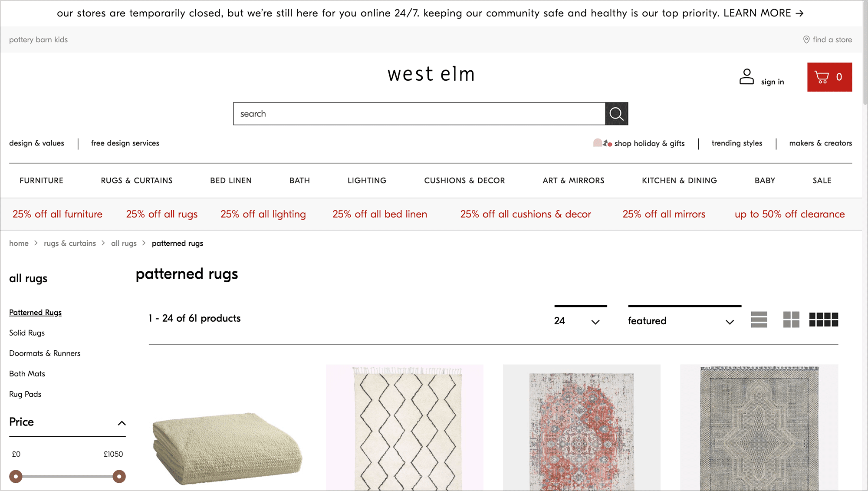Screen dimensions: 868x491
Task: Select the 4-column grid view icon
Action: [823, 320]
